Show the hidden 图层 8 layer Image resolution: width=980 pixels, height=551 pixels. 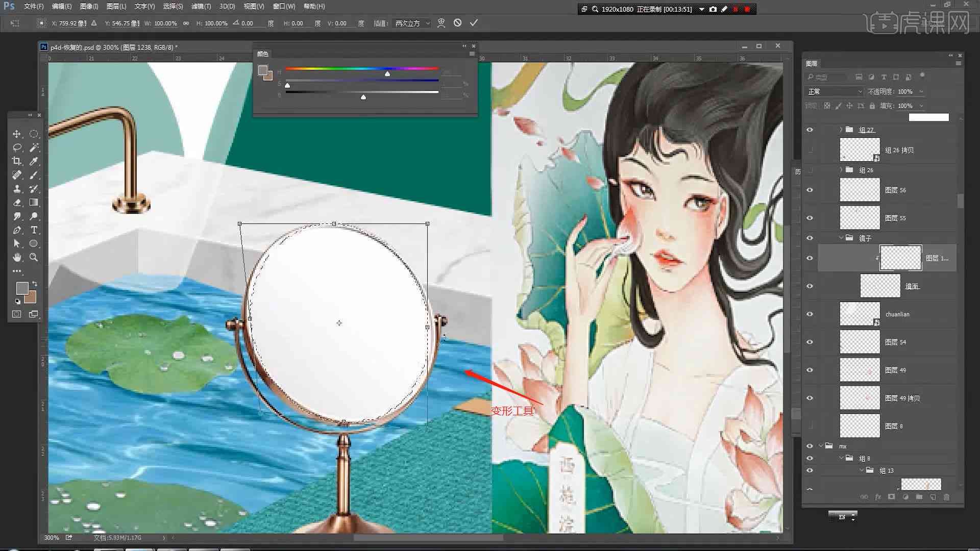tap(810, 426)
